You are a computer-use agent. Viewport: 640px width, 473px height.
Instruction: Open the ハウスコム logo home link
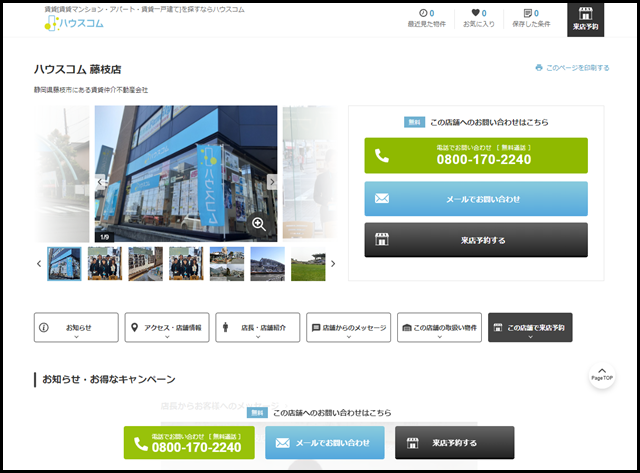[x=74, y=23]
